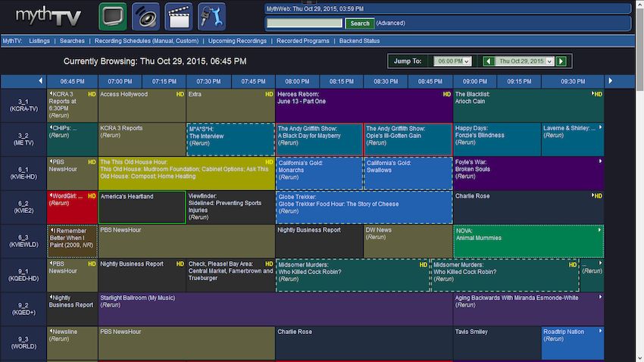Open The This Old House Hour program
This screenshot has height=362, width=644.
point(186,173)
